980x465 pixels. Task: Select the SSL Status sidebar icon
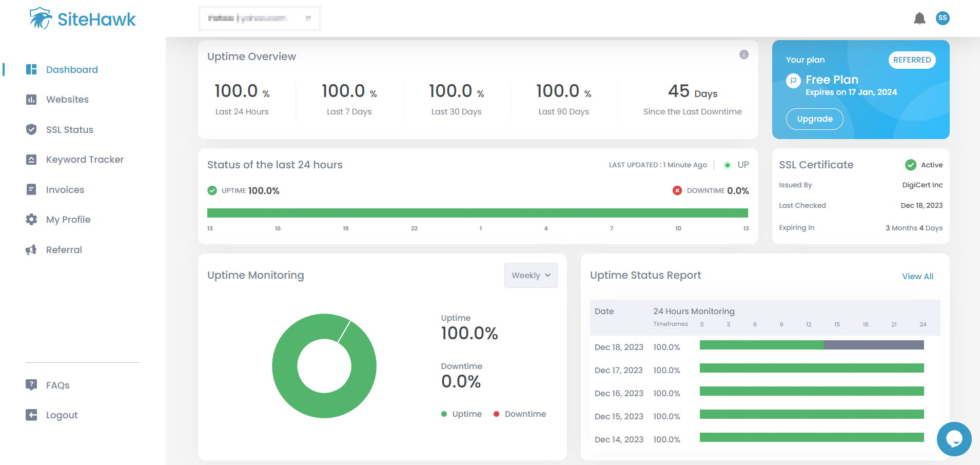[x=31, y=129]
